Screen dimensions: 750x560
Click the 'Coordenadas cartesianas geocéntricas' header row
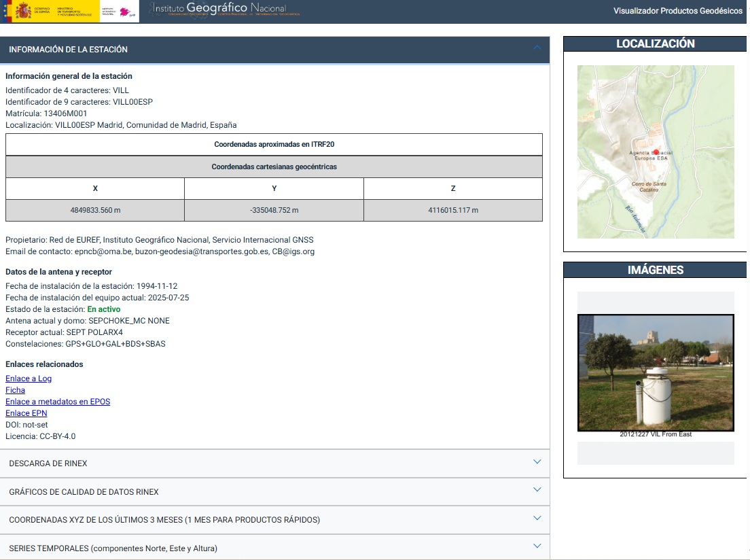coord(274,167)
